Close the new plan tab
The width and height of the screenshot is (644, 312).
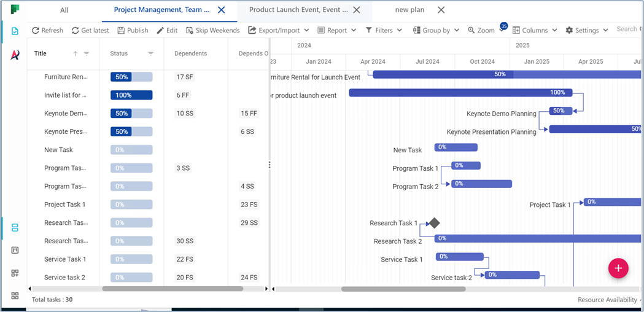441,10
